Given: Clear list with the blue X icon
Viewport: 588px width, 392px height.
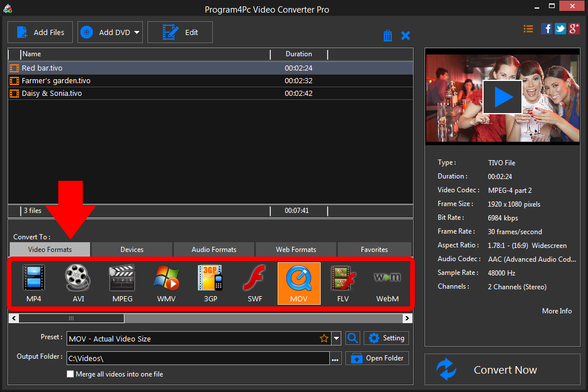Looking at the screenshot, I should click(x=406, y=36).
